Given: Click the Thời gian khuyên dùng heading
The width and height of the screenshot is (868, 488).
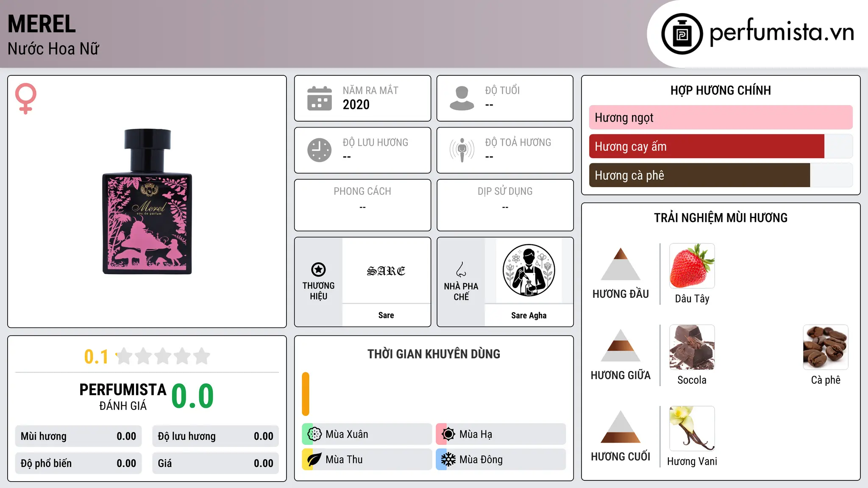Looking at the screenshot, I should click(x=434, y=354).
